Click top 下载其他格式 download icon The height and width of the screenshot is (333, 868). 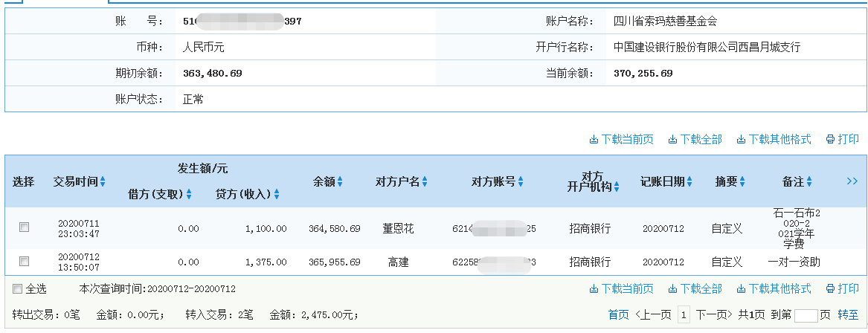coord(741,139)
